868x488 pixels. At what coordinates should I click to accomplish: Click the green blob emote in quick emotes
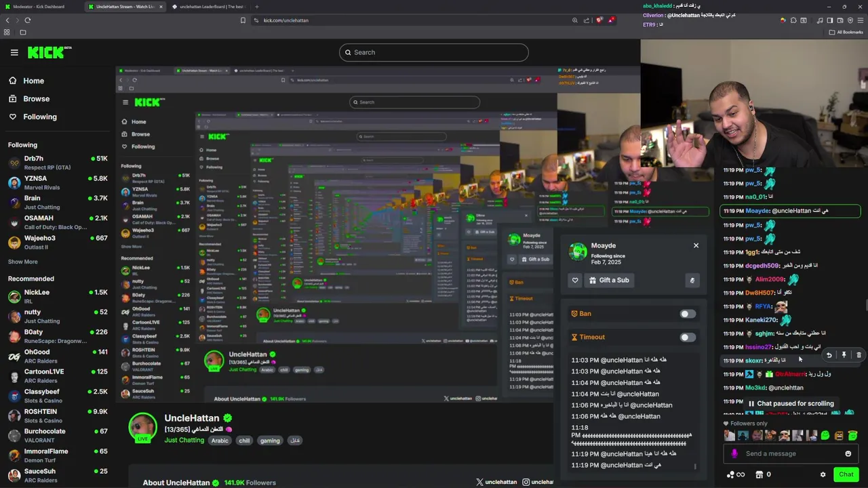825,436
